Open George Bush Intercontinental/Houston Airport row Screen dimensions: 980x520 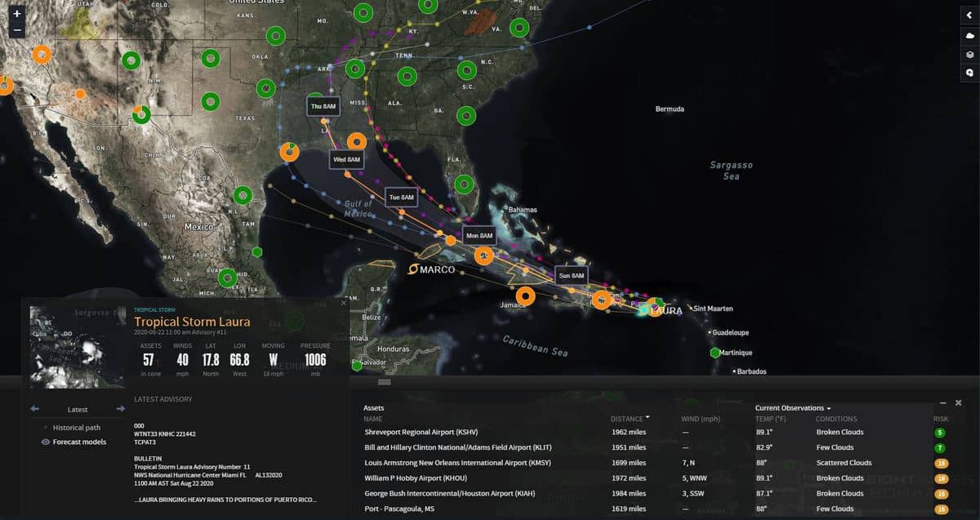pyautogui.click(x=657, y=493)
